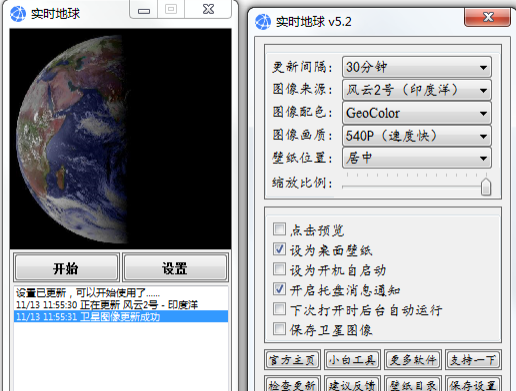
Task: Open the 建议反馈 button
Action: [352, 384]
